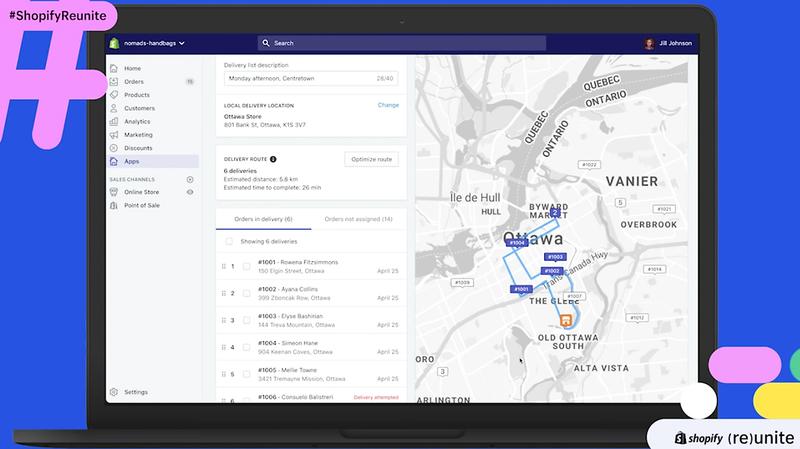Focus the Delivery list description field
This screenshot has height=449, width=800.
[311, 79]
